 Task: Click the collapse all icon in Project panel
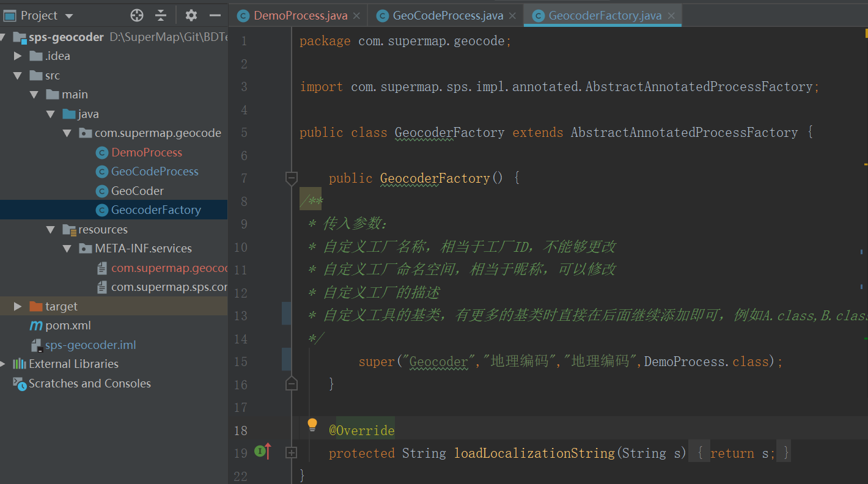(161, 15)
